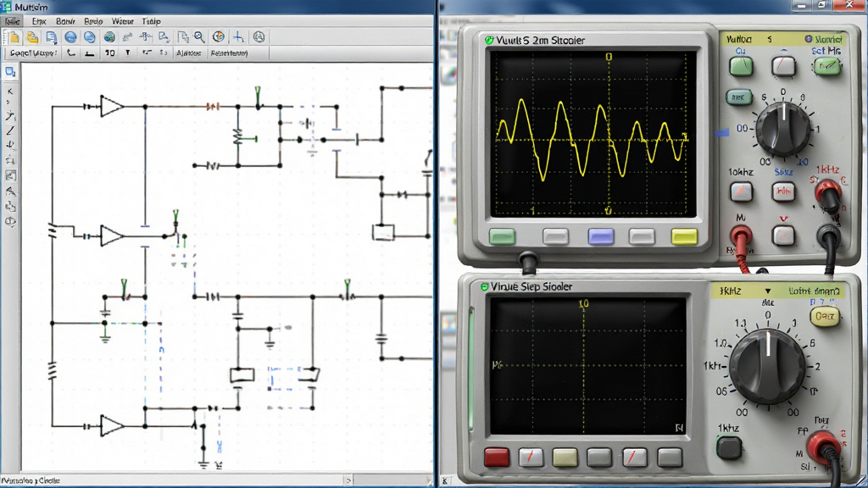Screen dimensions: 868x488
Task: Toggle the dark square button under "1khz" label
Action: pos(729,447)
